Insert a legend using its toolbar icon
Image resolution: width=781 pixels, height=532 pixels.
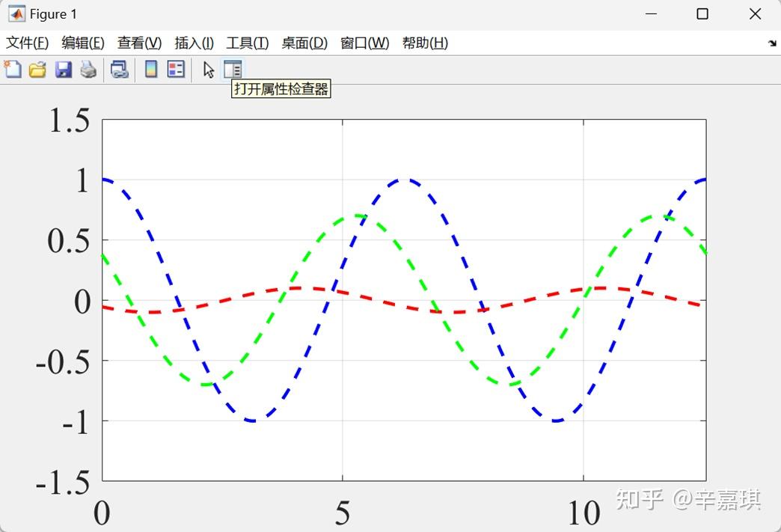(x=174, y=69)
